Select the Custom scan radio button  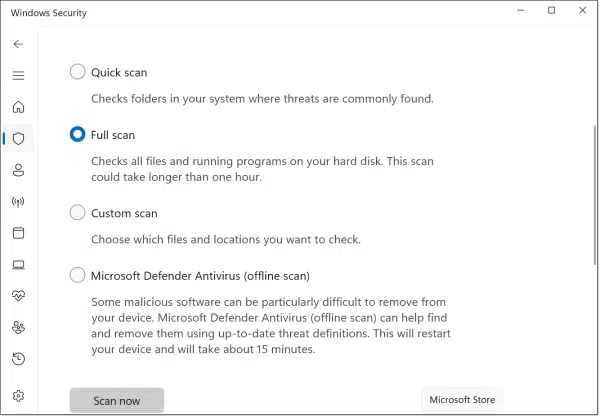pyautogui.click(x=77, y=212)
